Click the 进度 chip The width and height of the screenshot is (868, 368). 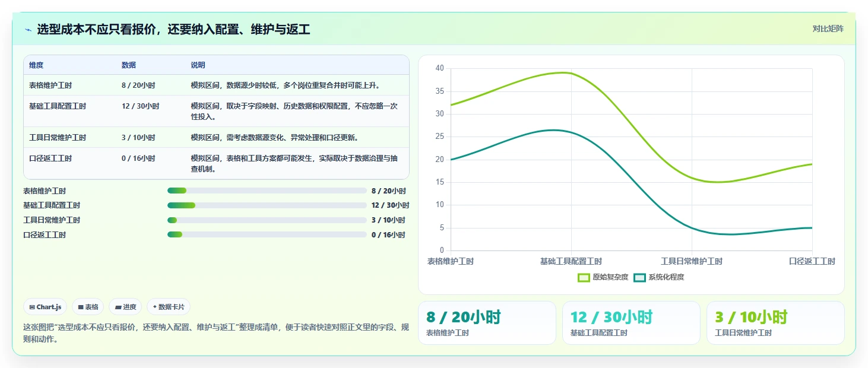[x=125, y=307]
